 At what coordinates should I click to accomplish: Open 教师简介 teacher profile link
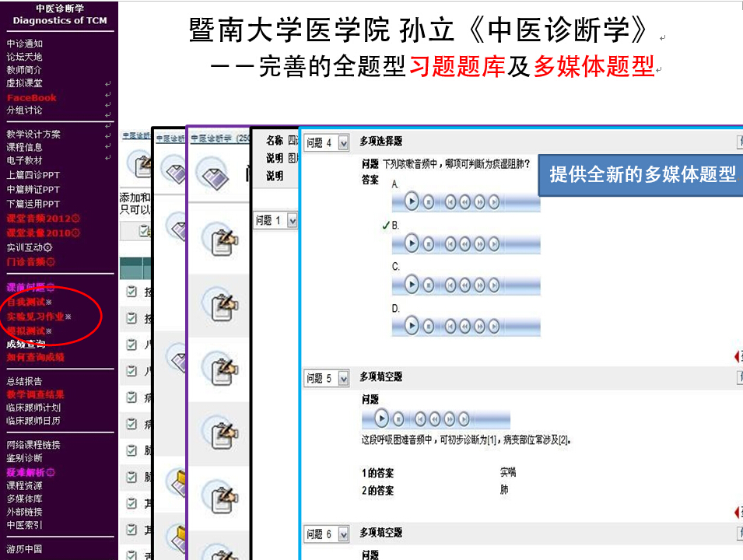click(x=25, y=70)
